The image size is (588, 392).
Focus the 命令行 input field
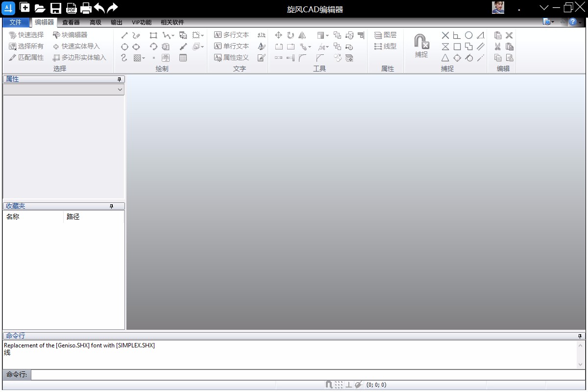(308, 375)
